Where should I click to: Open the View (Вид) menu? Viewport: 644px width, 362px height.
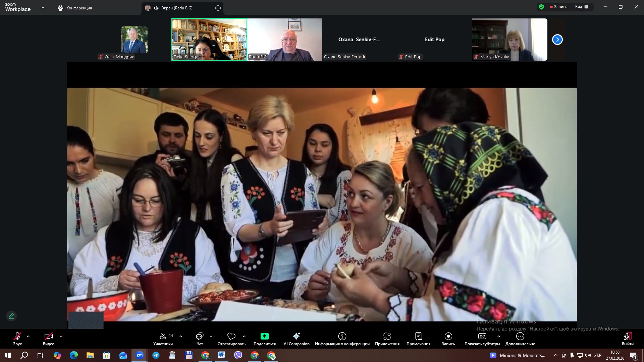coord(582,7)
